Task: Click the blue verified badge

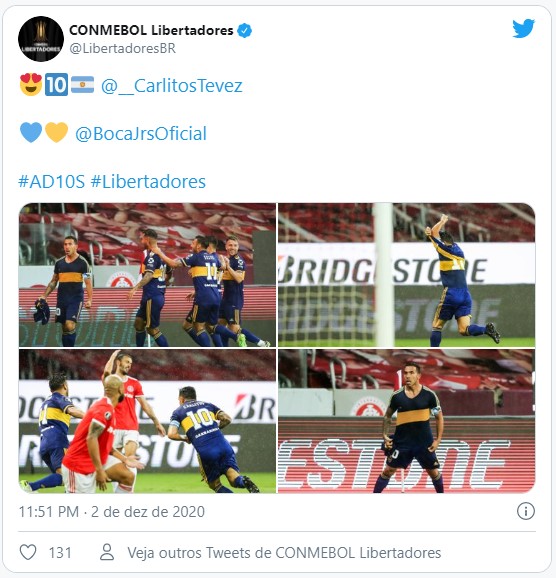Action: (244, 31)
